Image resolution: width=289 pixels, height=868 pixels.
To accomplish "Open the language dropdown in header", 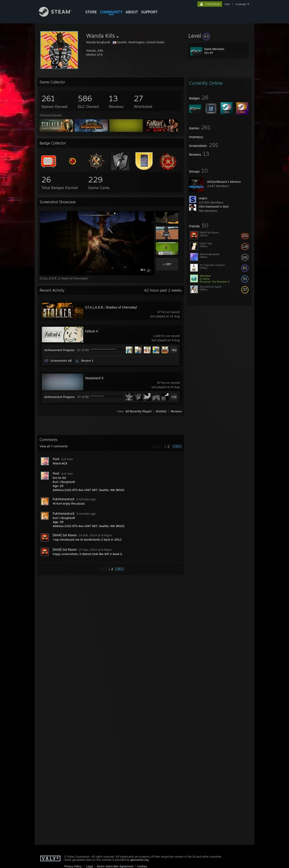I will 242,4.
